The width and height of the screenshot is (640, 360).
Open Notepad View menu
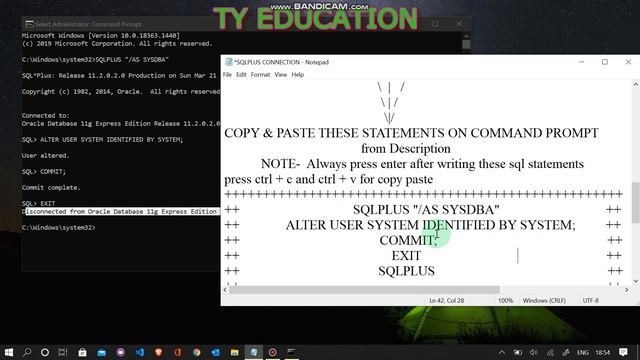[x=280, y=75]
